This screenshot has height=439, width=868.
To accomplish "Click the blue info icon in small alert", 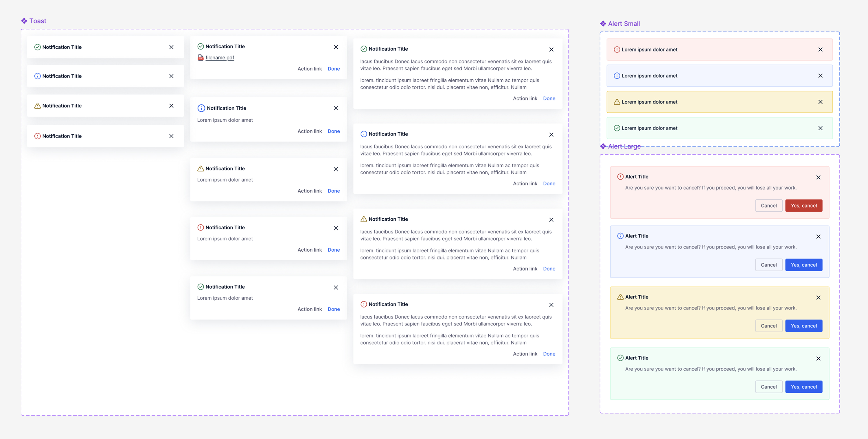I will [x=617, y=76].
